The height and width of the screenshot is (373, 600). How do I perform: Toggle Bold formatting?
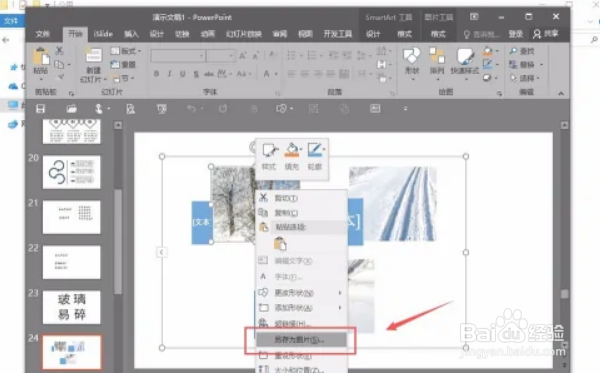click(156, 73)
